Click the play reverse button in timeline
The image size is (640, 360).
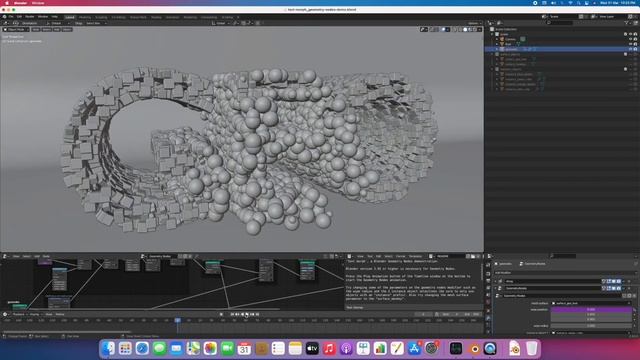coord(242,314)
